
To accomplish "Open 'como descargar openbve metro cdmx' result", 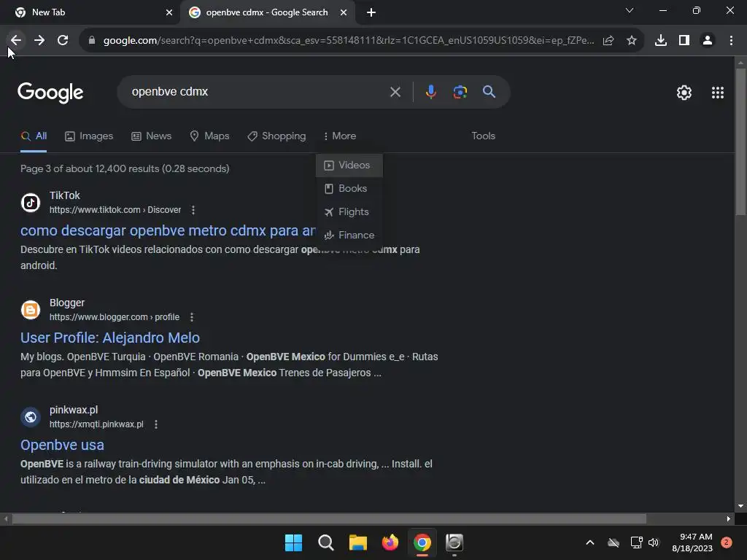I will point(168,231).
